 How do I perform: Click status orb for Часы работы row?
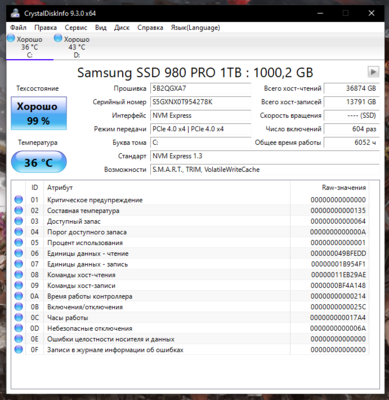[19, 317]
